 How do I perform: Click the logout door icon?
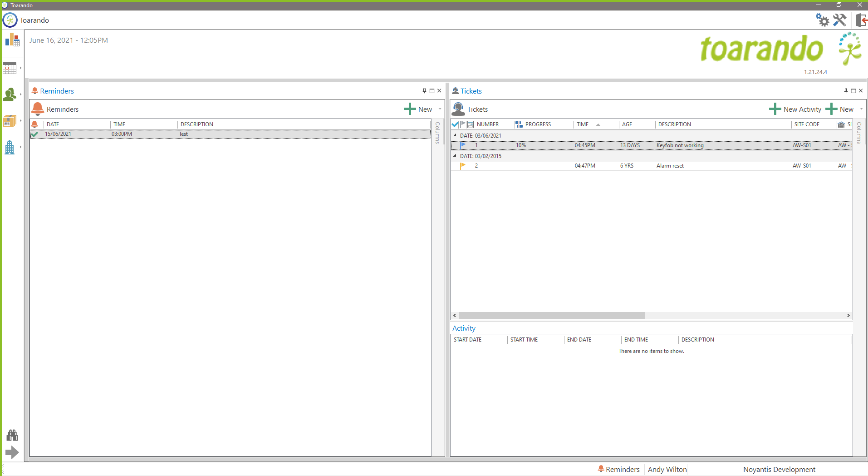pos(861,20)
